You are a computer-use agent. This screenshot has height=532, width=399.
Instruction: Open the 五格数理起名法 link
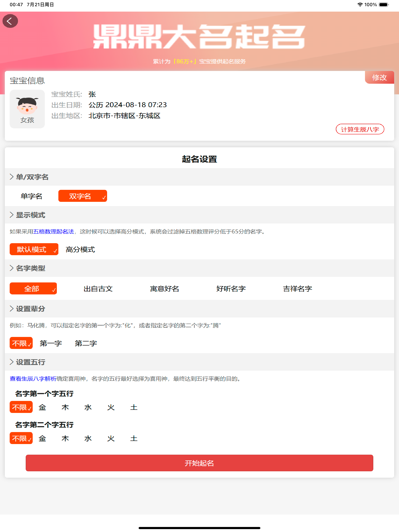53,232
